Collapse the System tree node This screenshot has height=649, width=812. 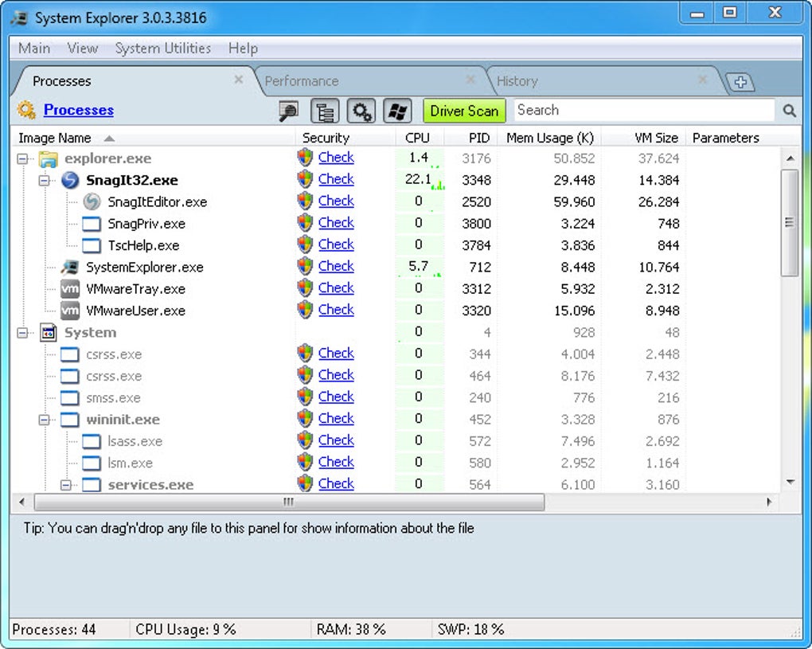[22, 333]
